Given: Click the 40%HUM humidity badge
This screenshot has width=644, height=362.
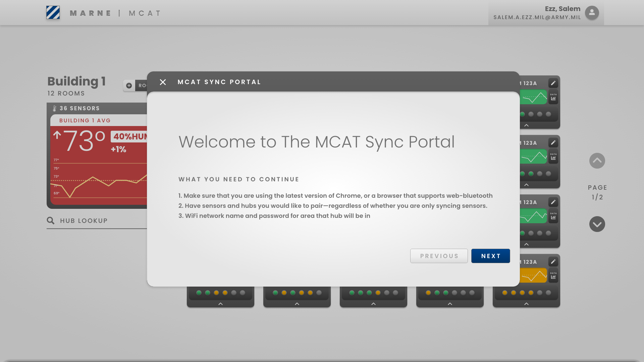Looking at the screenshot, I should coord(129,136).
